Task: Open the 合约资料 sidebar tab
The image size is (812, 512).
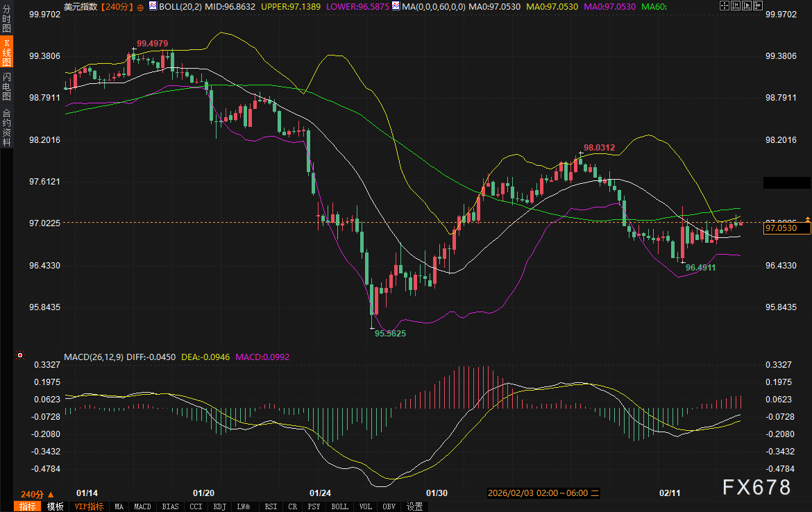Action: point(6,127)
